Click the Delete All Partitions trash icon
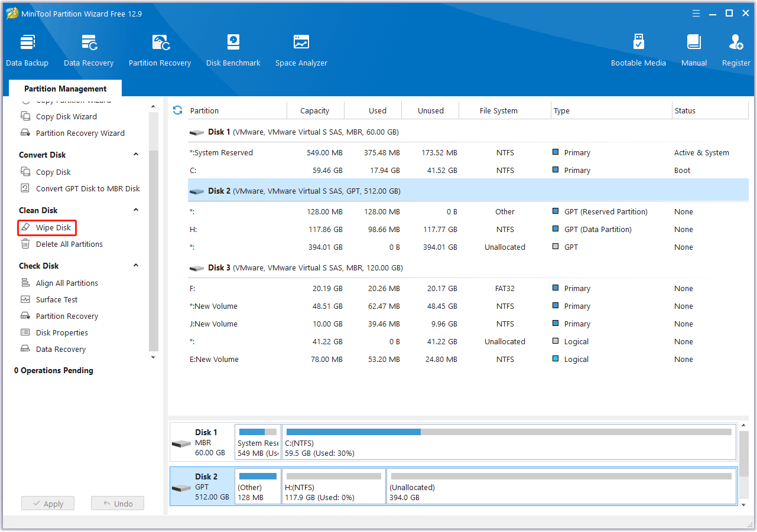The image size is (757, 532). pos(25,244)
